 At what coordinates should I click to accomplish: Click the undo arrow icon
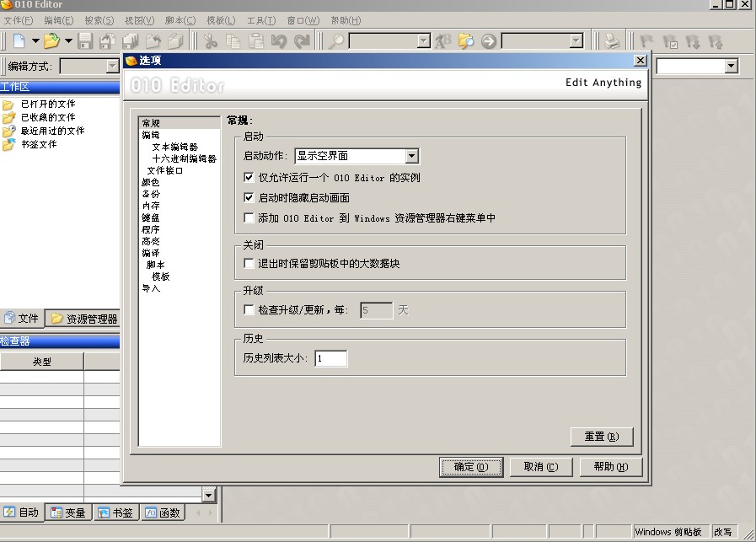click(x=279, y=41)
